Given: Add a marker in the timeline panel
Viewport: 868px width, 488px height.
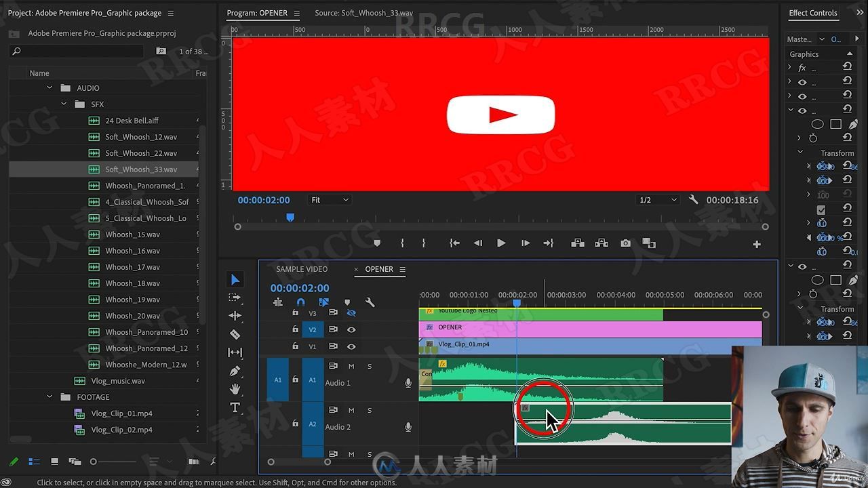Looking at the screenshot, I should [x=347, y=302].
